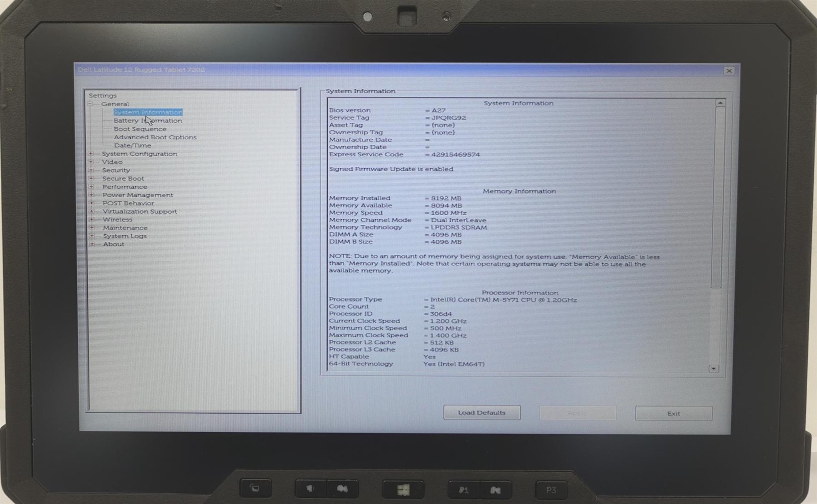Click the Bios version value A27
Screen dimensions: 817x504
[x=438, y=110]
